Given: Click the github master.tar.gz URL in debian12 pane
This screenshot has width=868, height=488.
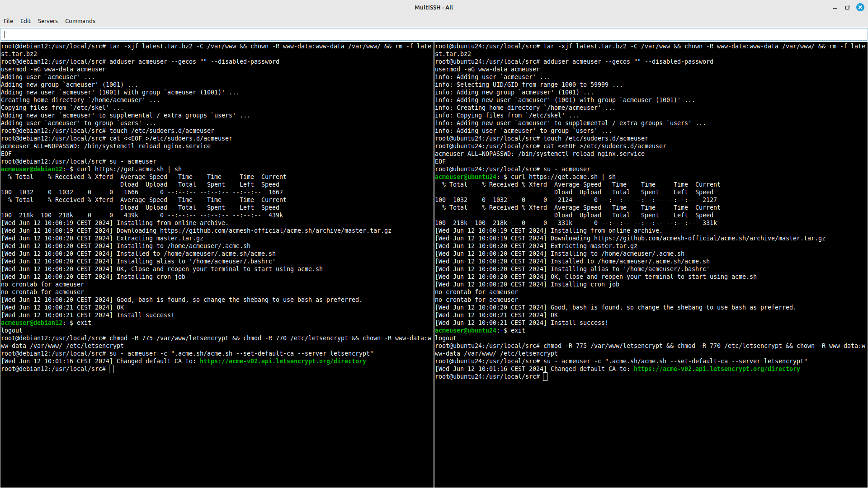Looking at the screenshot, I should (x=276, y=230).
